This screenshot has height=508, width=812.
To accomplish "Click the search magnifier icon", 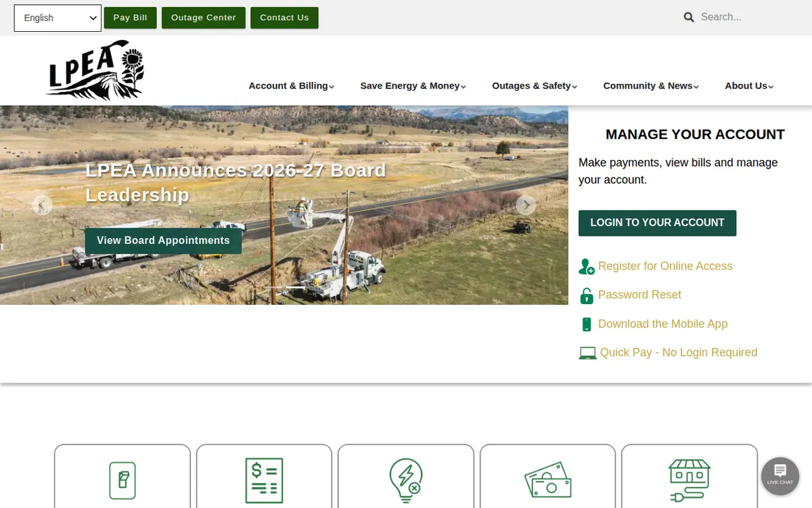I will (689, 17).
